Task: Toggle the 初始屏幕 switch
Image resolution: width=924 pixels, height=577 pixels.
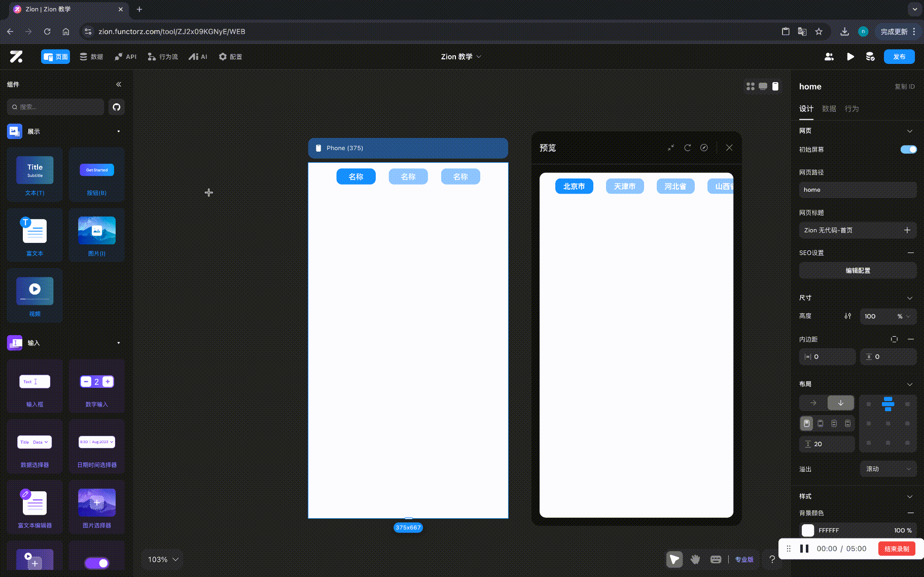Action: point(908,150)
